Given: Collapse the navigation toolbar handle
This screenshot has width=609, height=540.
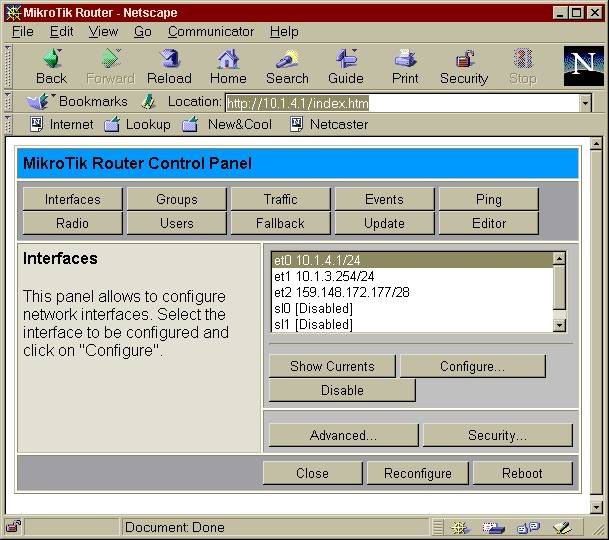Looking at the screenshot, I should pos(7,66).
